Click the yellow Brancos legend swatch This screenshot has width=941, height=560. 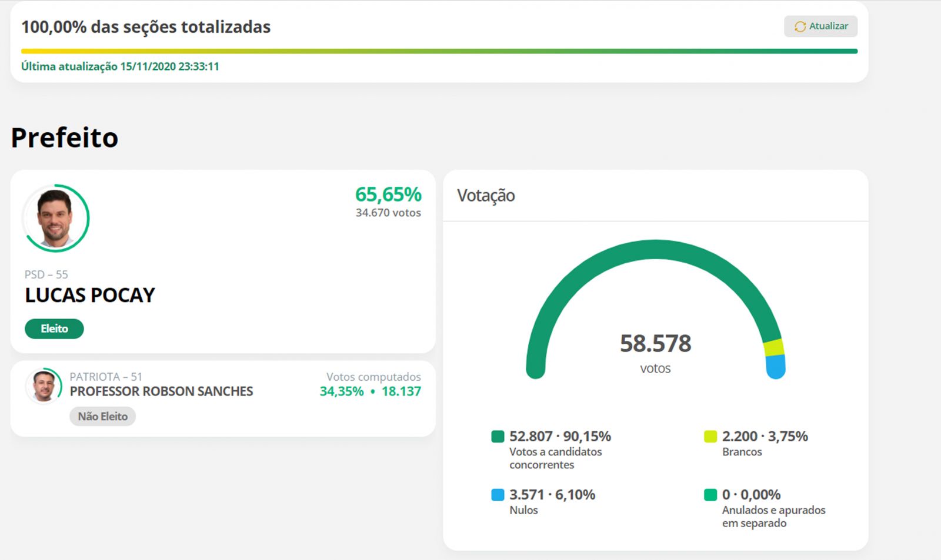pos(710,436)
